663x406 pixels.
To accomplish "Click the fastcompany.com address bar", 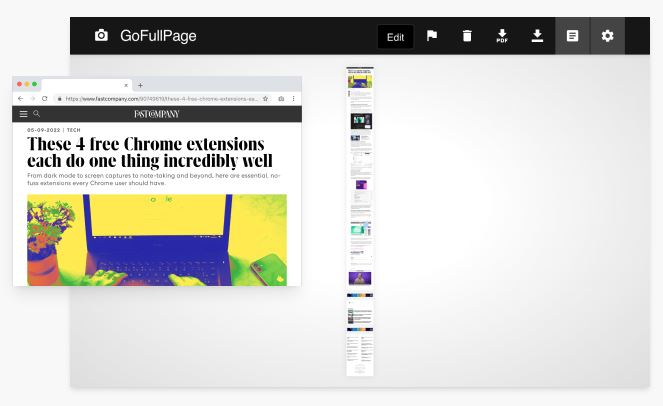I will tap(160, 99).
